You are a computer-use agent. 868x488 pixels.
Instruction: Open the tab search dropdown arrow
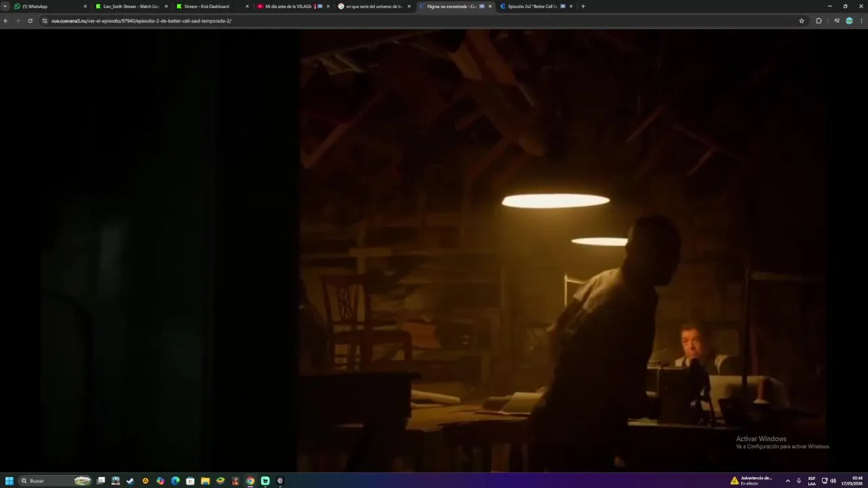click(5, 6)
